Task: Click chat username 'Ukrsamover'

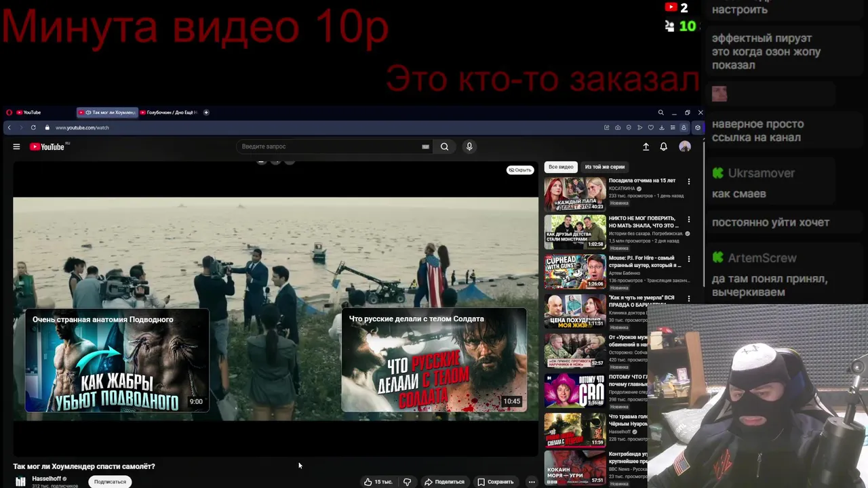Action: tap(762, 174)
